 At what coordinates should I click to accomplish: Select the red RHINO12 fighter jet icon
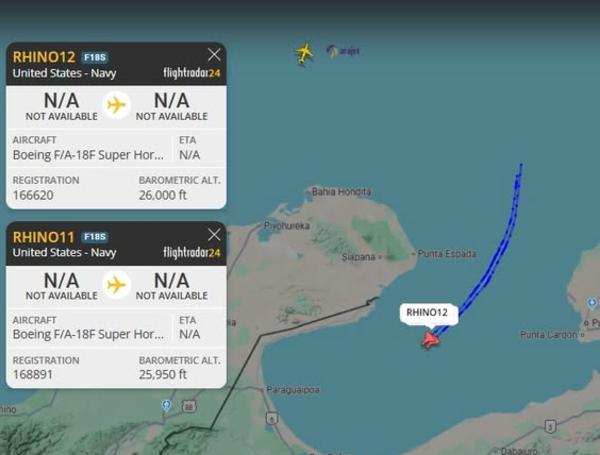click(x=430, y=340)
